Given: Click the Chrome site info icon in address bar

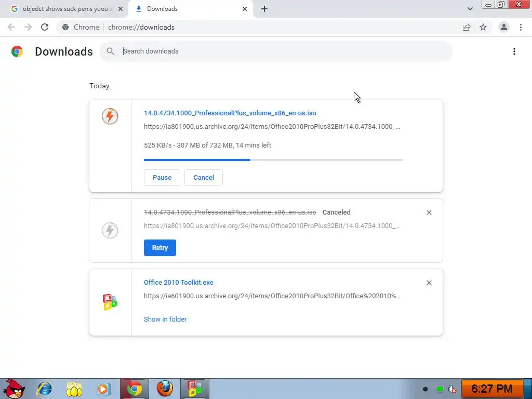Looking at the screenshot, I should click(x=65, y=27).
